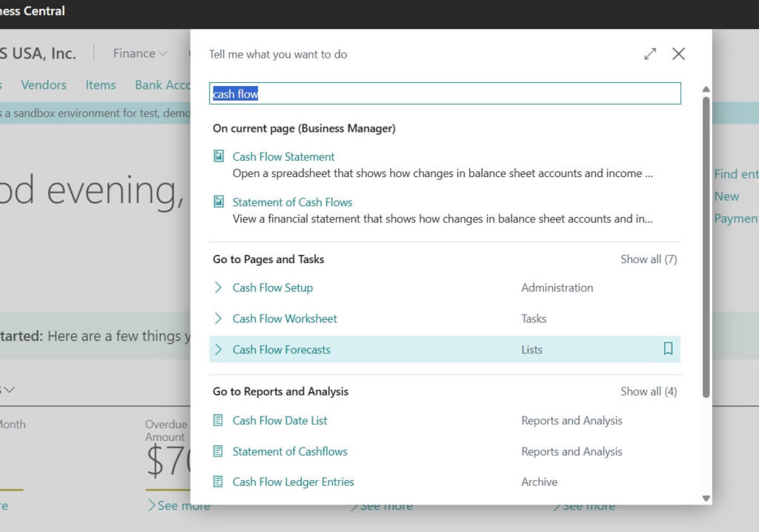The width and height of the screenshot is (759, 532).
Task: Click the document icon beside Statement of Cashflows
Action: click(x=219, y=451)
